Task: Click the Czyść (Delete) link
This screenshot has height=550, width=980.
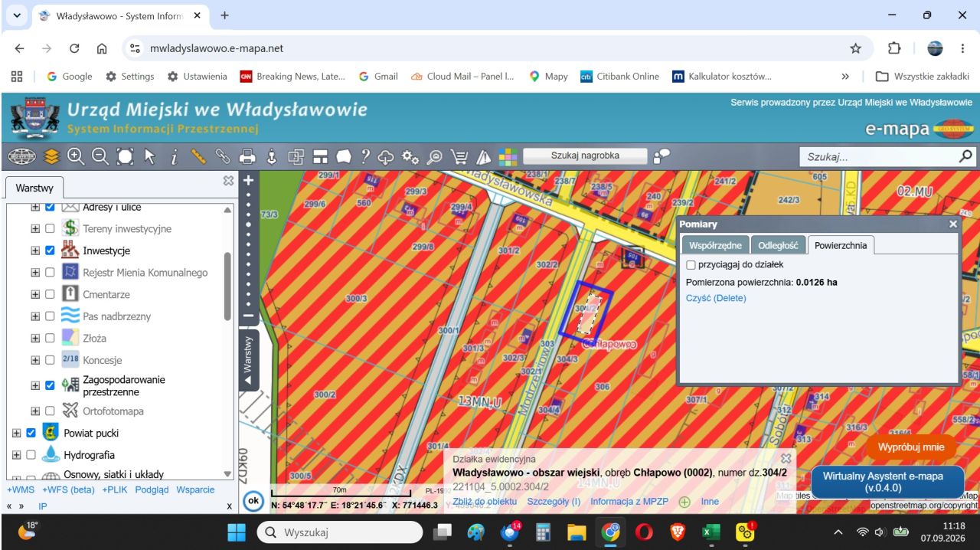Action: tap(716, 298)
